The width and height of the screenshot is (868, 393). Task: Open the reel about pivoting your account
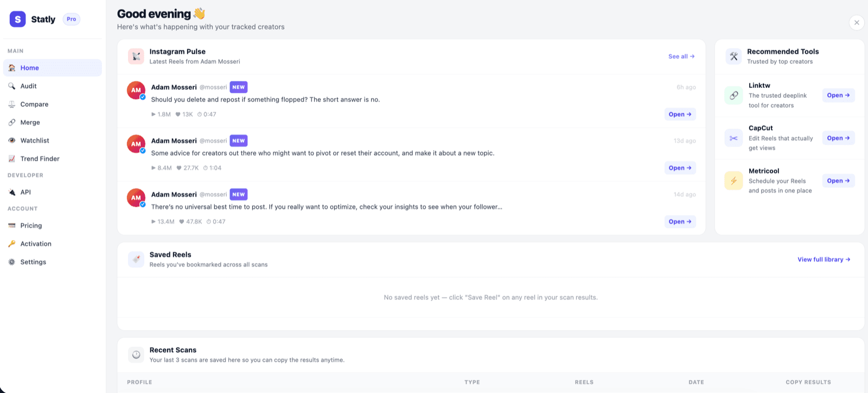(x=680, y=168)
